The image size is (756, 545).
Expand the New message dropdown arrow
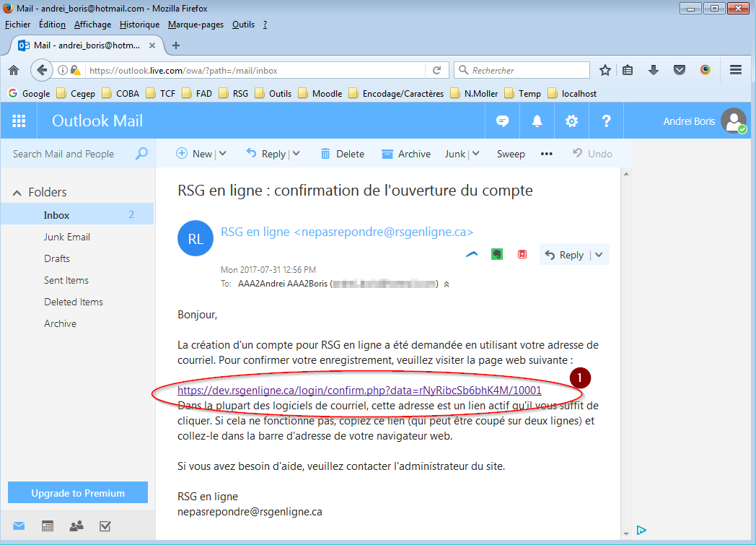click(222, 154)
